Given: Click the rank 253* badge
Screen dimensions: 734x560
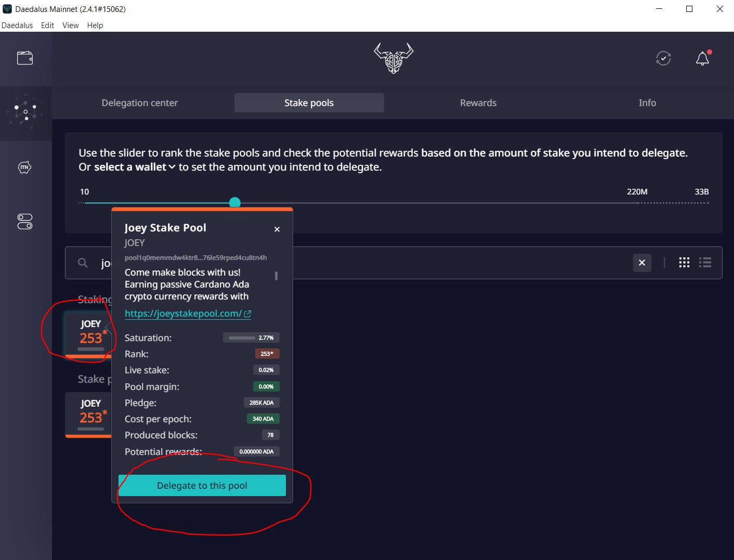Looking at the screenshot, I should (267, 354).
